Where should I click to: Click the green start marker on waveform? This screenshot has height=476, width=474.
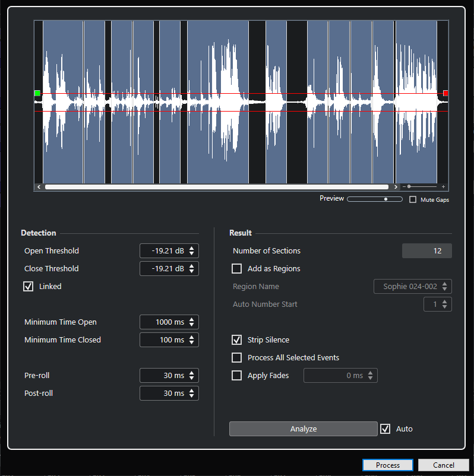pos(37,93)
